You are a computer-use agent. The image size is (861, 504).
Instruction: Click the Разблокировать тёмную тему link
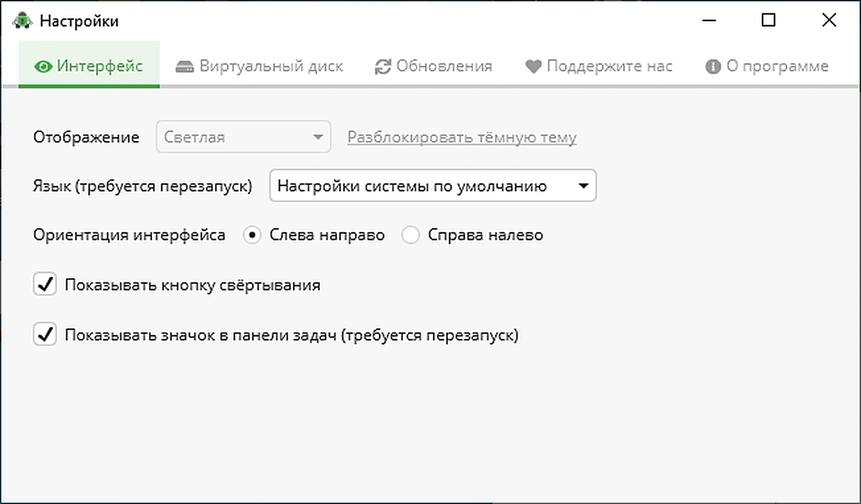click(462, 137)
